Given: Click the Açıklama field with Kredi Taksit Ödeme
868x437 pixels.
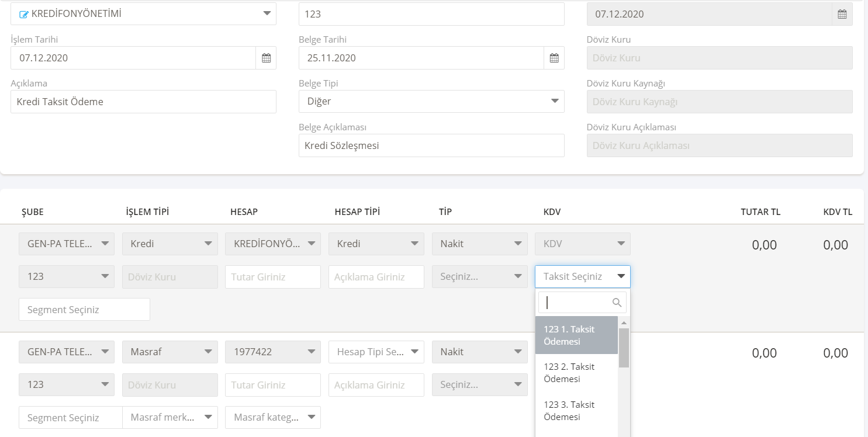Looking at the screenshot, I should coord(143,102).
